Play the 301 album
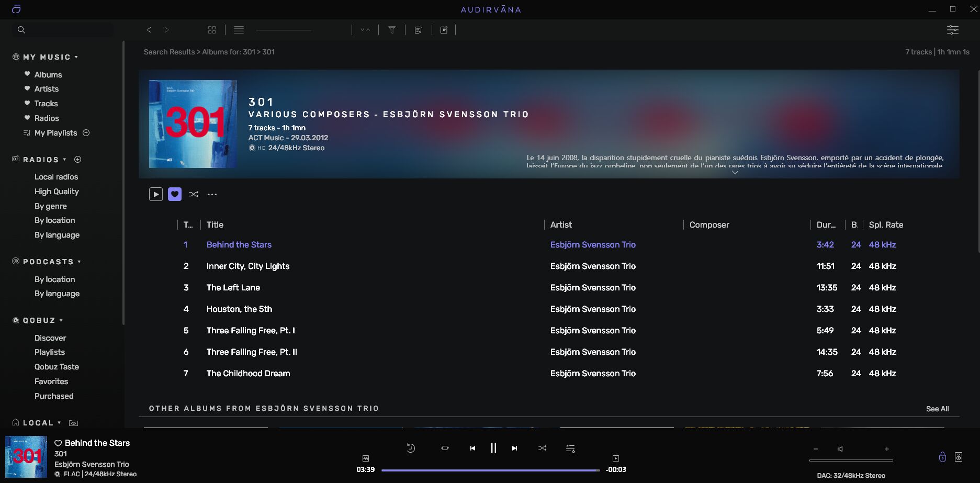Screen dimensions: 980x483 tap(156, 194)
